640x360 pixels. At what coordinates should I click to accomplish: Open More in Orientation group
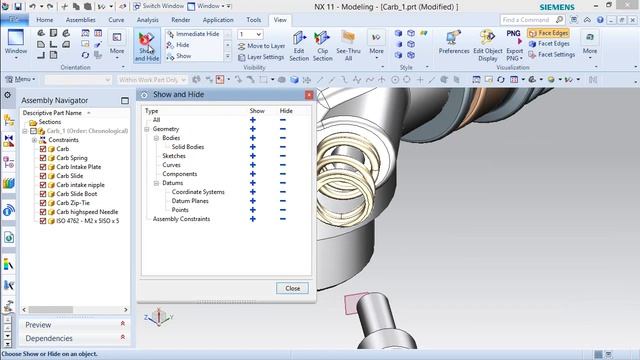117,46
